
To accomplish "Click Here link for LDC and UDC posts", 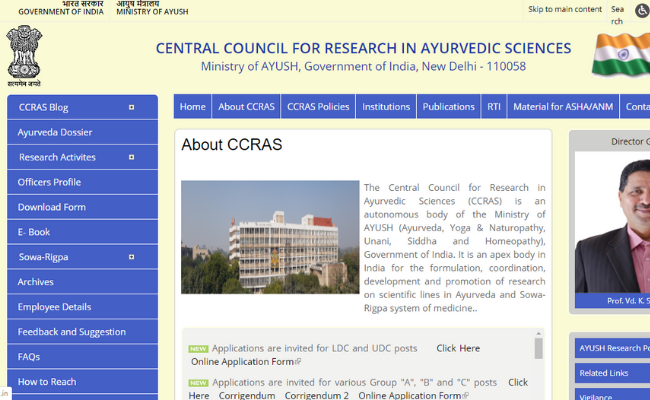I will click(x=458, y=348).
